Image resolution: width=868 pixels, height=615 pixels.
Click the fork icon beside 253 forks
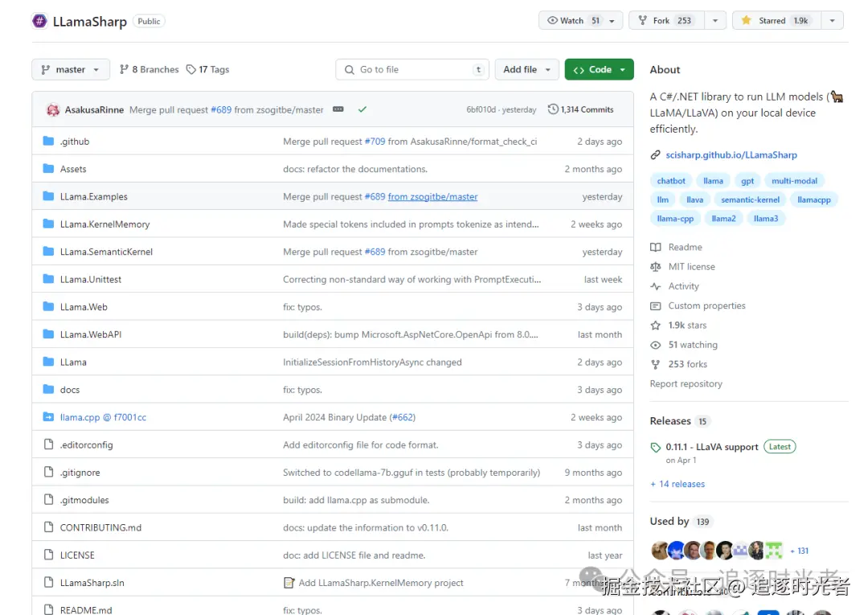pos(656,364)
